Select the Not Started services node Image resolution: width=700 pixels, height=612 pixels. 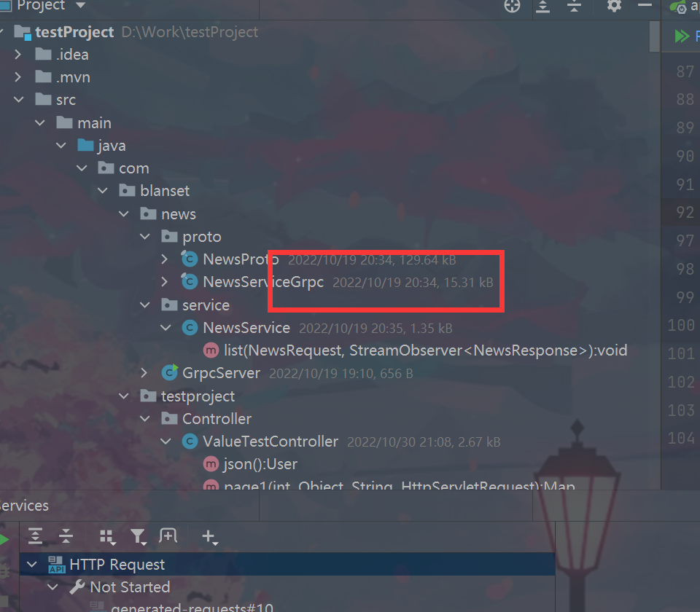click(130, 587)
